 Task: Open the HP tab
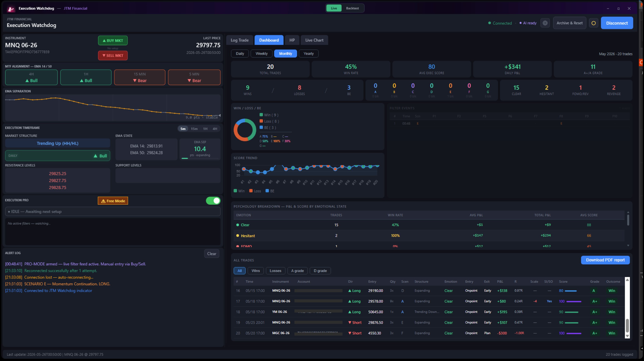click(x=292, y=40)
